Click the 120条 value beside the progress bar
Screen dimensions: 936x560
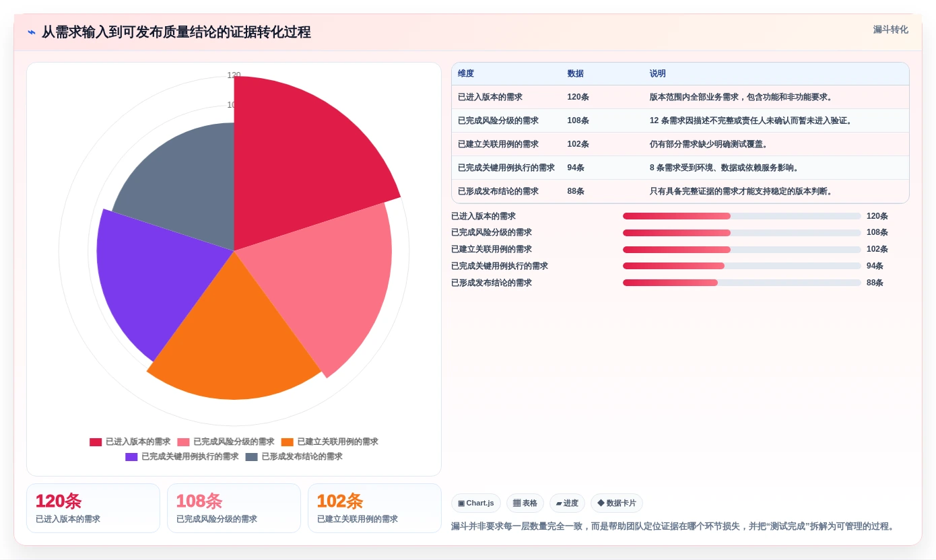coord(877,216)
